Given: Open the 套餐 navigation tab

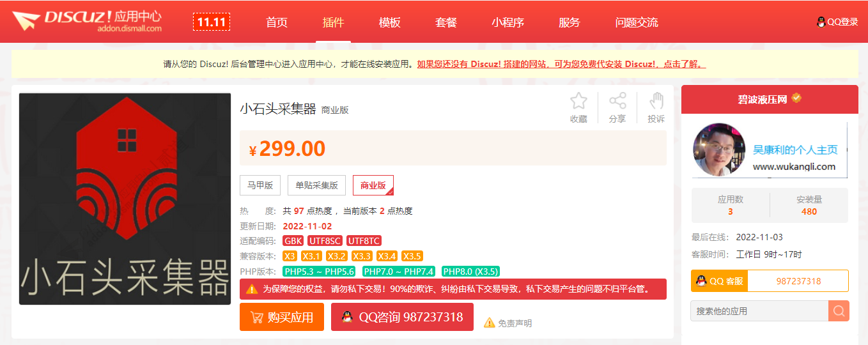Looking at the screenshot, I should (x=446, y=22).
